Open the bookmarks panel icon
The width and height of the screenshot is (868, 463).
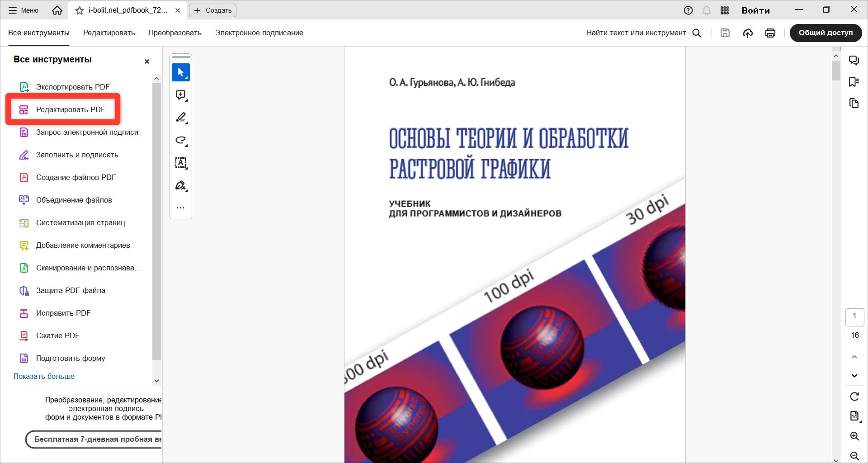pyautogui.click(x=854, y=82)
